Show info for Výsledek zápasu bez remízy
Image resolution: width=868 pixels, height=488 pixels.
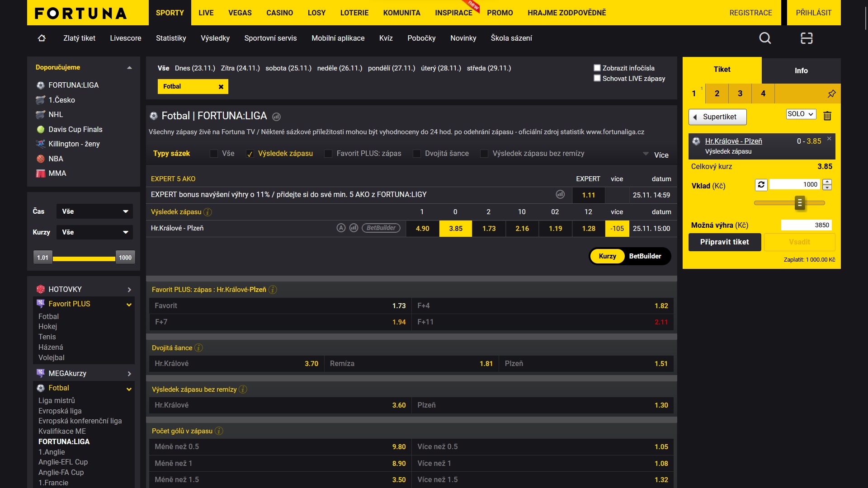pyautogui.click(x=243, y=389)
